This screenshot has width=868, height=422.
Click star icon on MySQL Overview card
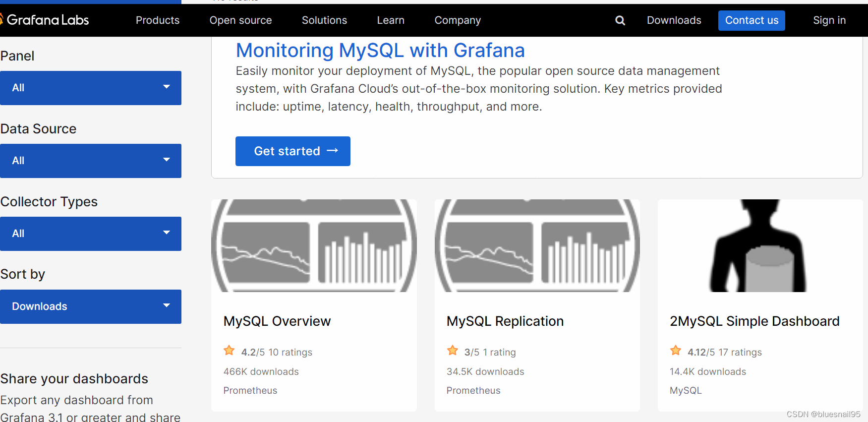tap(229, 351)
